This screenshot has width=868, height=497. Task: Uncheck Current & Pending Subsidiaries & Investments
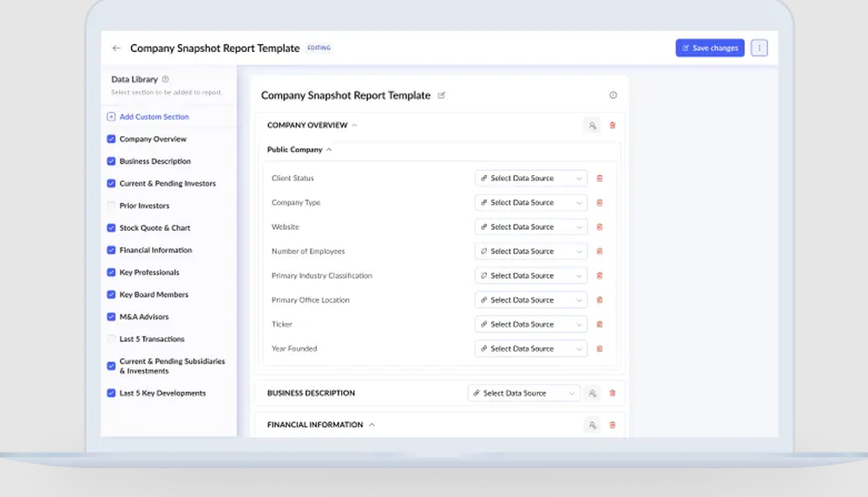111,366
